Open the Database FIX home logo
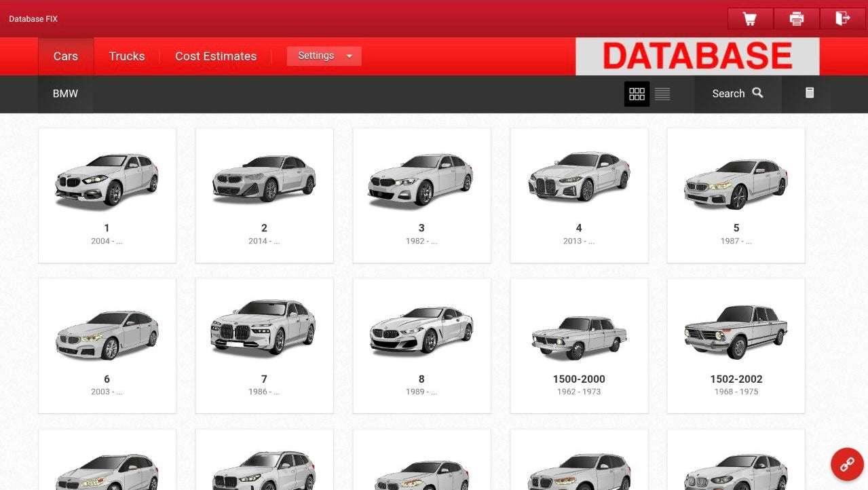Screen dimensions: 868x490 pos(33,18)
